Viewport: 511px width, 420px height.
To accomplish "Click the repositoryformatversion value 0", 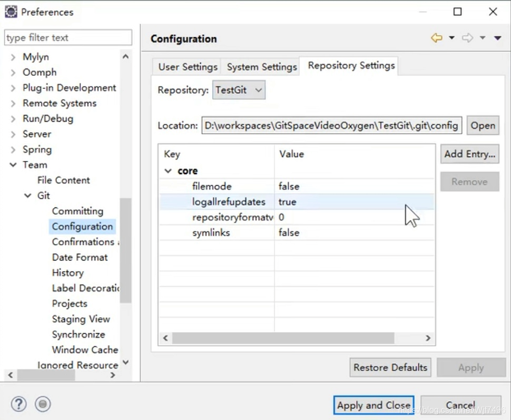I will (281, 217).
